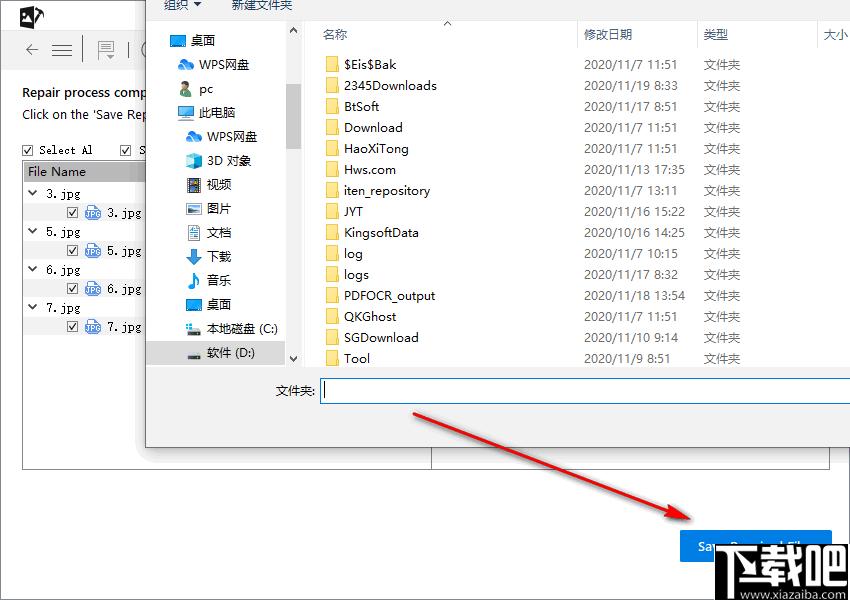Select 桌面 at top of navigation tree

[192, 41]
